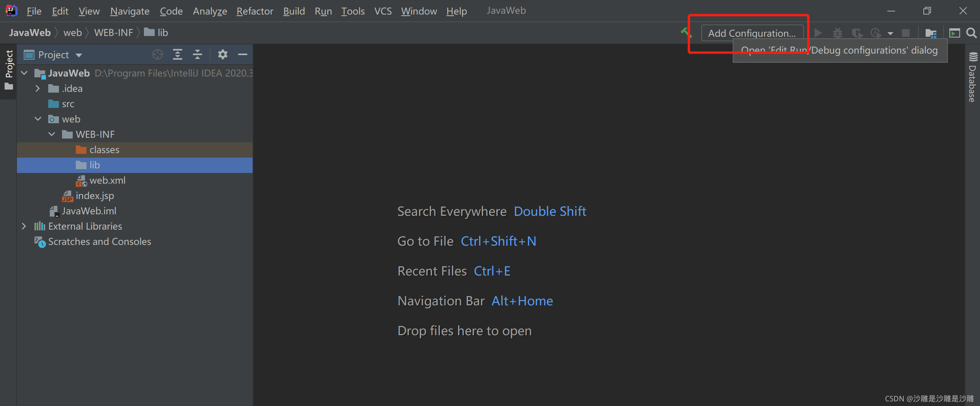Screen dimensions: 980x406
Task: Open the View menu
Action: [89, 11]
